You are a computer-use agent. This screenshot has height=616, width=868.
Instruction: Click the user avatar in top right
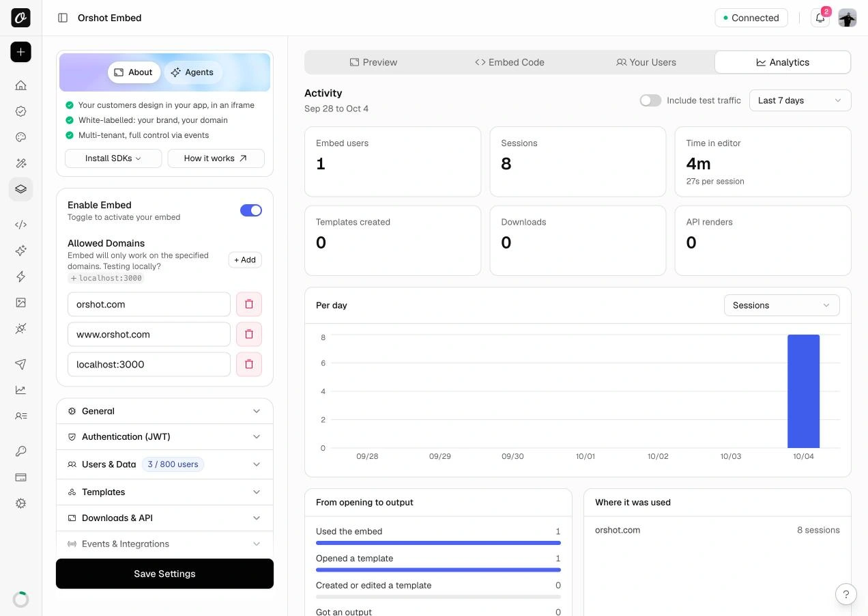pos(848,18)
